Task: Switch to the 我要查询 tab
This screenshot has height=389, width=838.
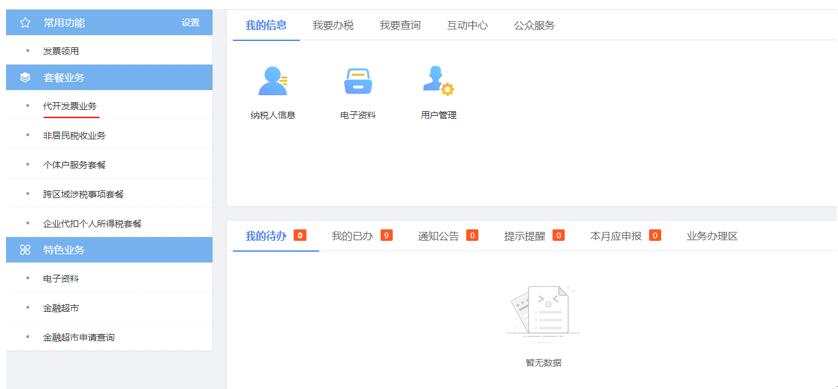Action: point(400,25)
